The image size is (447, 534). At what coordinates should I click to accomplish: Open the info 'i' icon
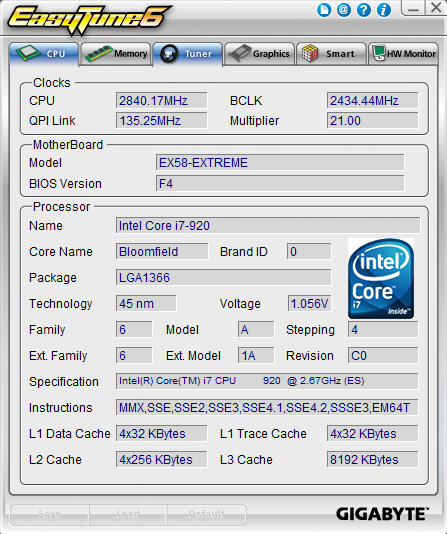point(384,10)
